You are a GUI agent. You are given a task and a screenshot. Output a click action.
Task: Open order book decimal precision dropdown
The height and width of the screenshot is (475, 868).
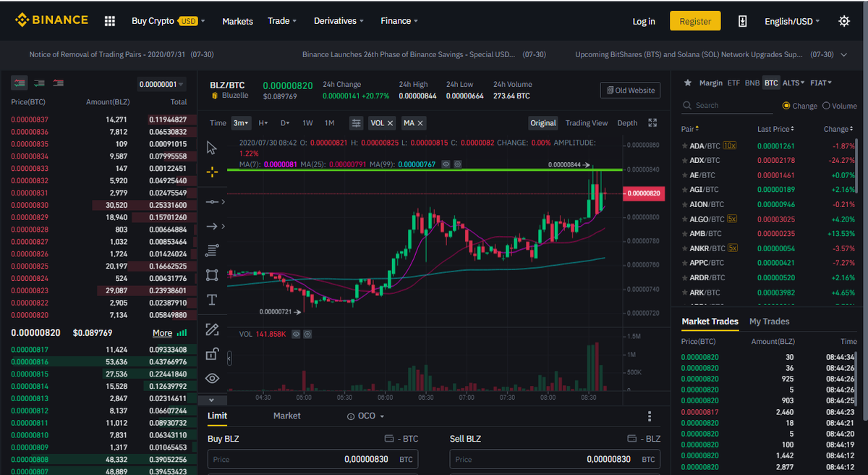(x=162, y=84)
